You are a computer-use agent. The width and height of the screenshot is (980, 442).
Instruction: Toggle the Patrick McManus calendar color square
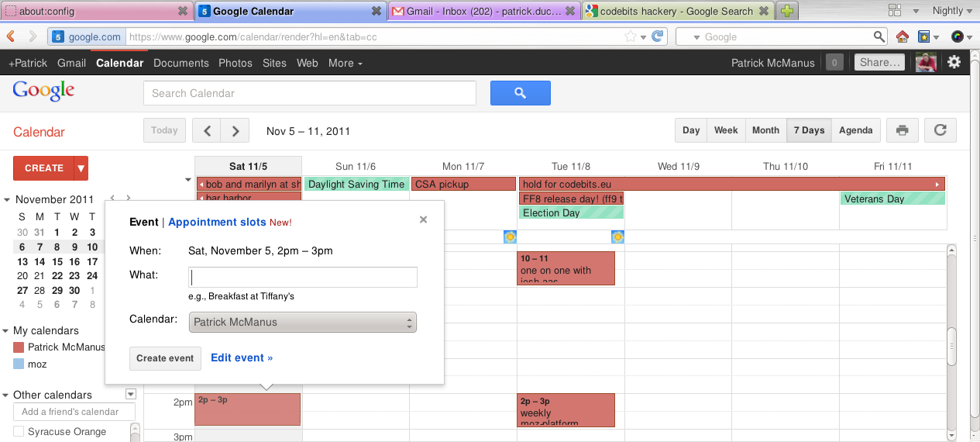[x=19, y=347]
